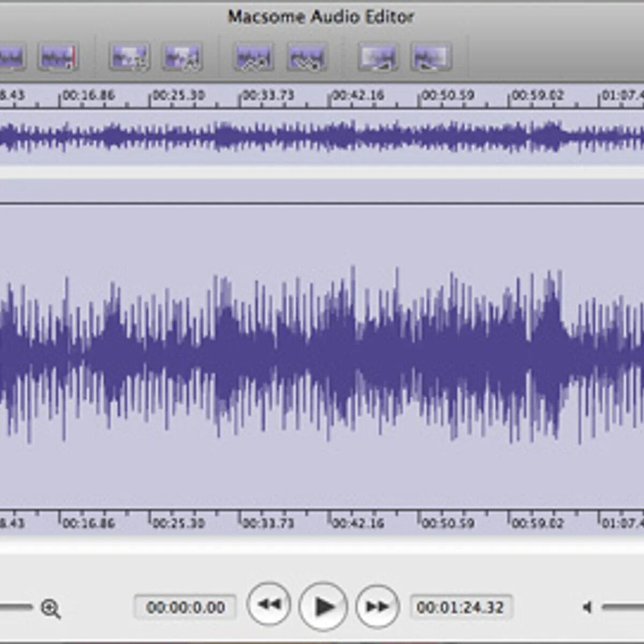Click 00:16.86 on ruler below main waveform
The width and height of the screenshot is (644, 644).
89,523
